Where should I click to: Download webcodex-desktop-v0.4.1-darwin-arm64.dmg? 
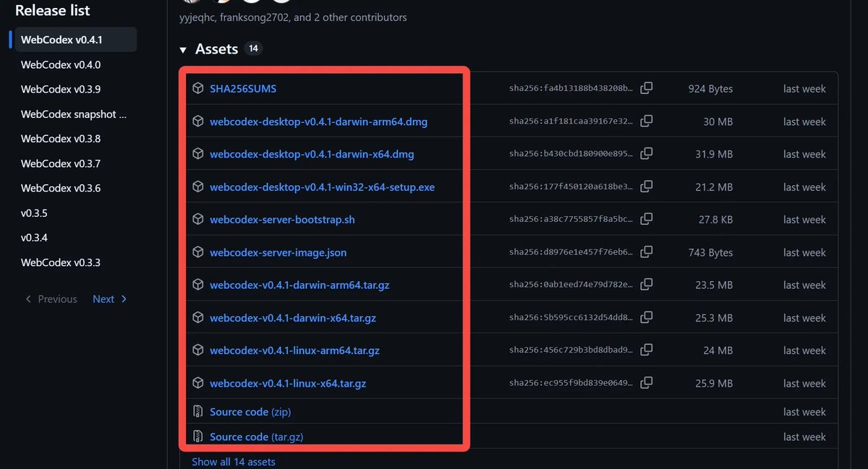pos(318,121)
